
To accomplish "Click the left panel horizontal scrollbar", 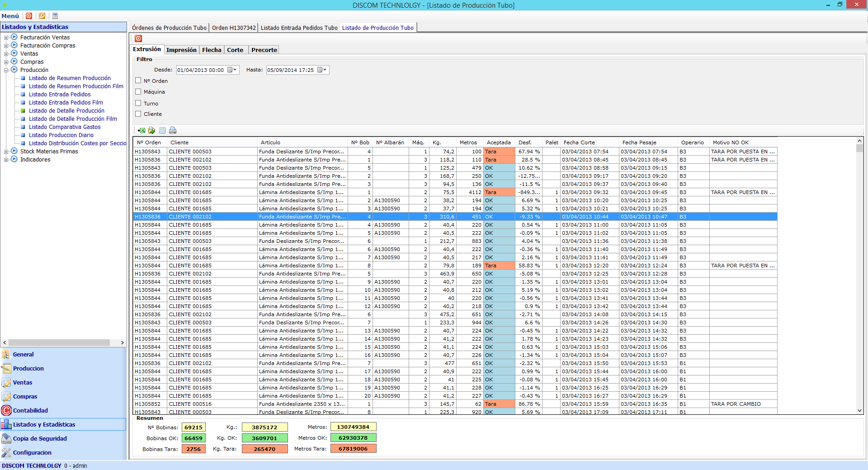I will (59, 343).
